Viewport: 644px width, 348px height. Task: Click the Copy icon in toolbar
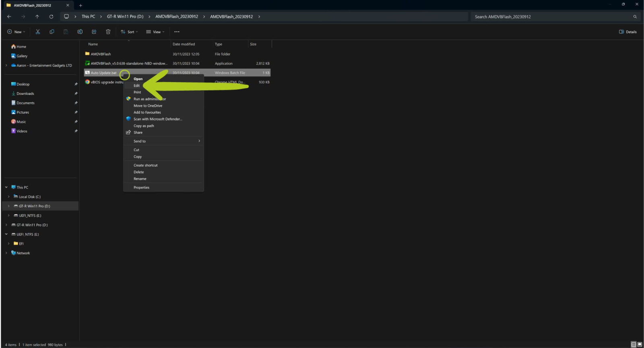tap(52, 32)
